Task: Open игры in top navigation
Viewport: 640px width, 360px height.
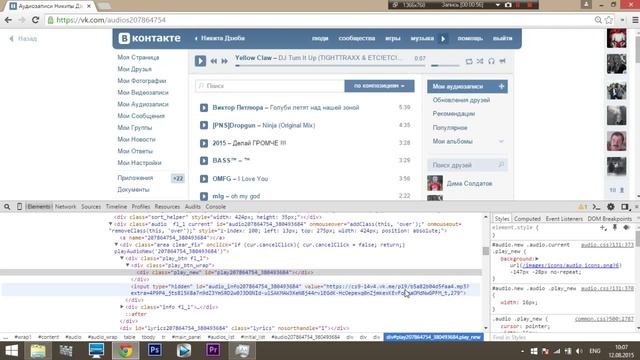Action: point(393,38)
